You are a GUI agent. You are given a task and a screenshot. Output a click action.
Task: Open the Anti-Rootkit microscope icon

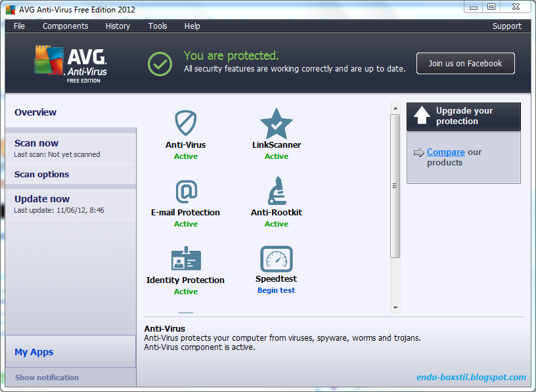tap(277, 190)
